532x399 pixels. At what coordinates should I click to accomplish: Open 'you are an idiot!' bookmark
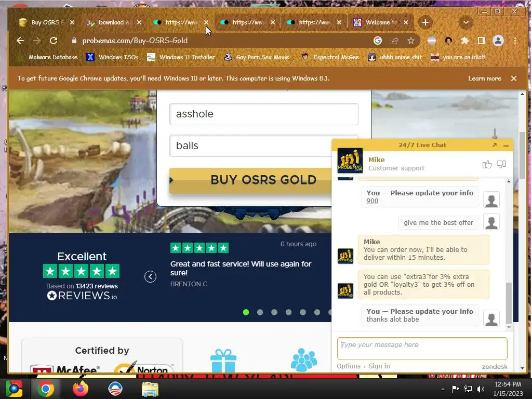coord(458,57)
